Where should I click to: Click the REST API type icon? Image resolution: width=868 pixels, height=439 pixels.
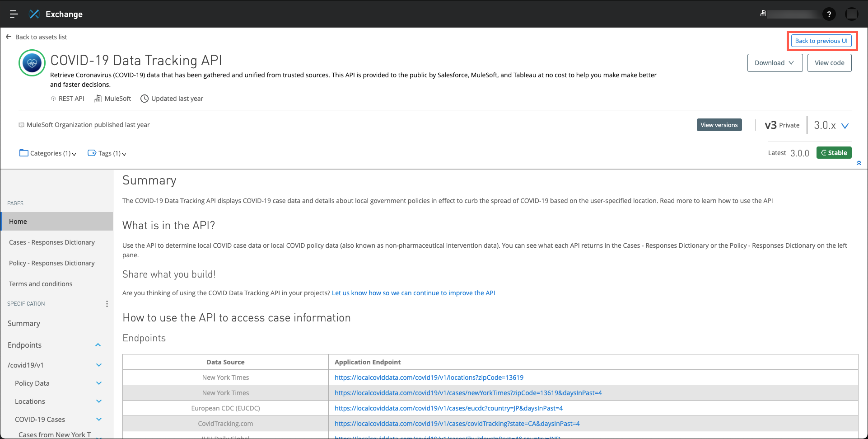(x=53, y=99)
